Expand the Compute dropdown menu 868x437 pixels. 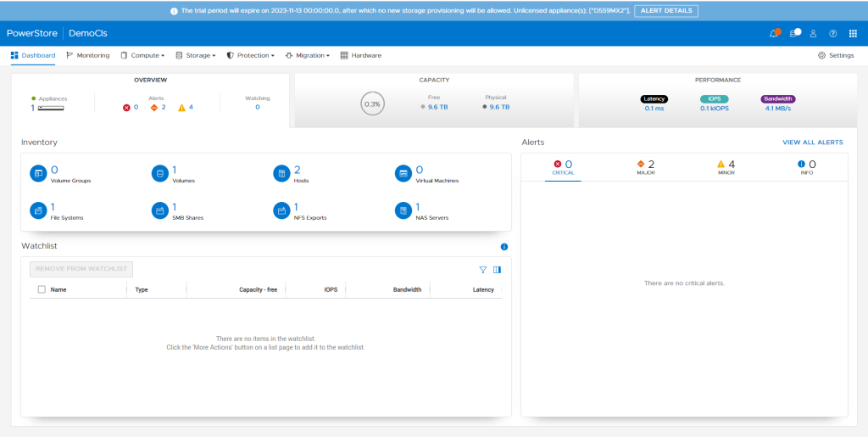click(142, 55)
